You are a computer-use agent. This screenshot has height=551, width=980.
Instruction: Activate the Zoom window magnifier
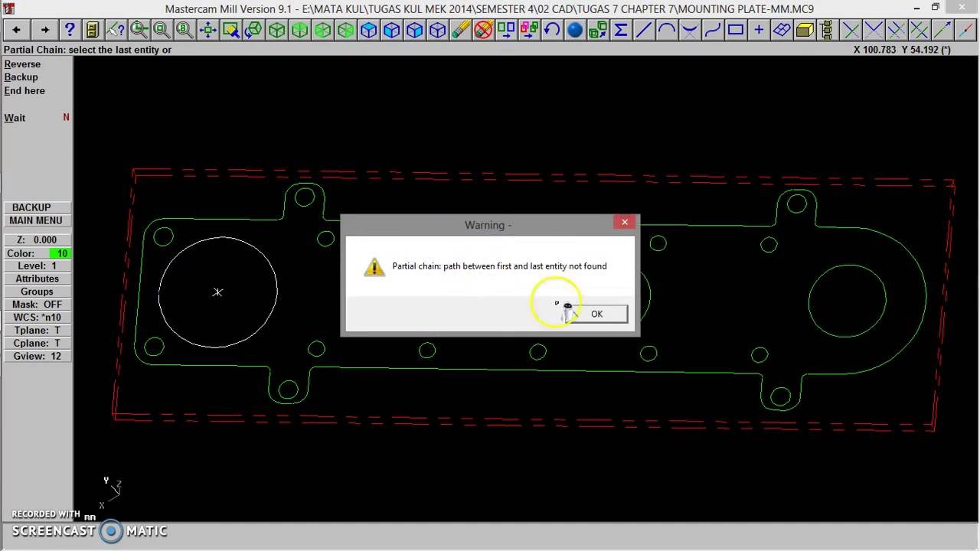coord(139,30)
